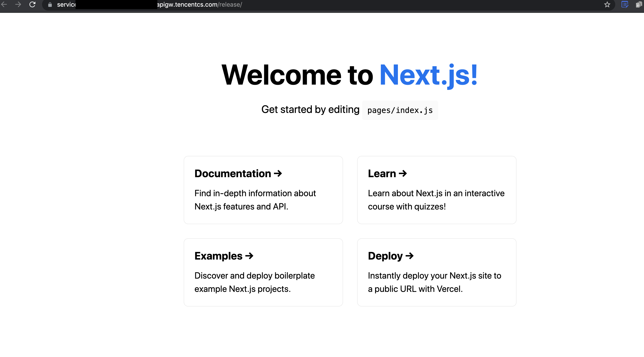The height and width of the screenshot is (357, 644).
Task: Click the Learn card heading
Action: click(x=382, y=173)
